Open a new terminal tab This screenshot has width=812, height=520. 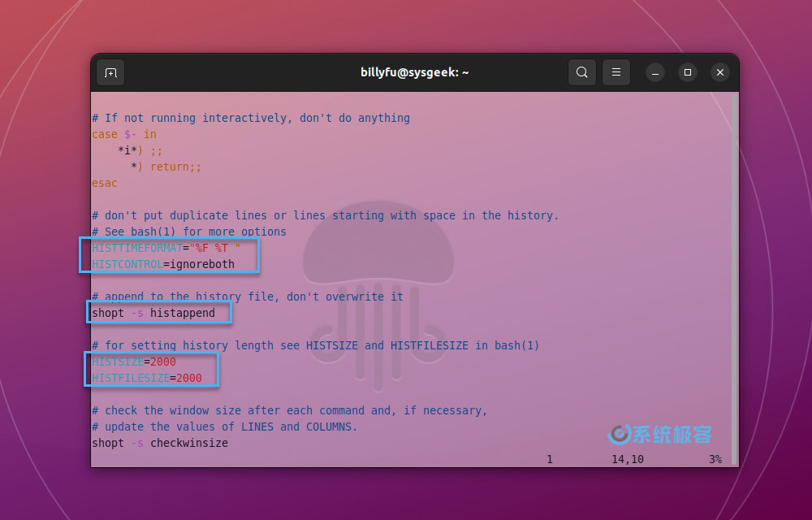coord(110,72)
